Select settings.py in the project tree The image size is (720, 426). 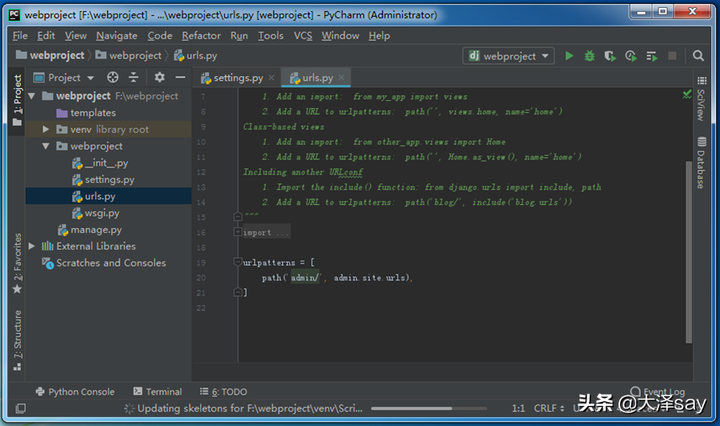[103, 179]
